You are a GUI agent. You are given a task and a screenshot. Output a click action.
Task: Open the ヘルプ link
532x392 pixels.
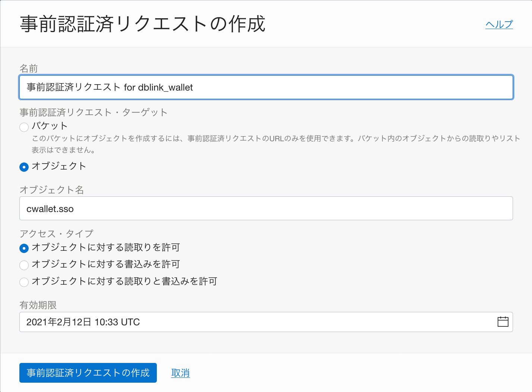(499, 24)
